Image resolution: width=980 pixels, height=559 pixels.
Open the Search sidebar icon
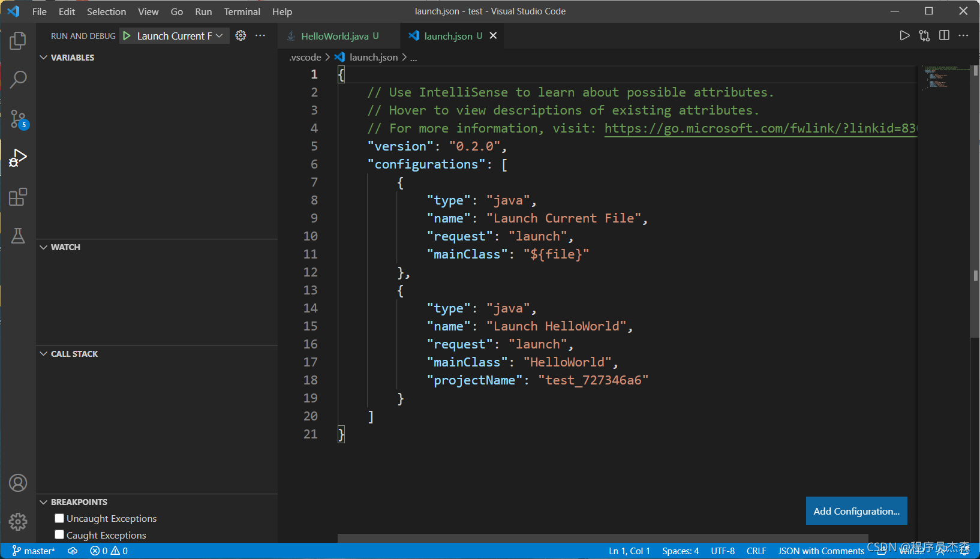[x=18, y=79]
